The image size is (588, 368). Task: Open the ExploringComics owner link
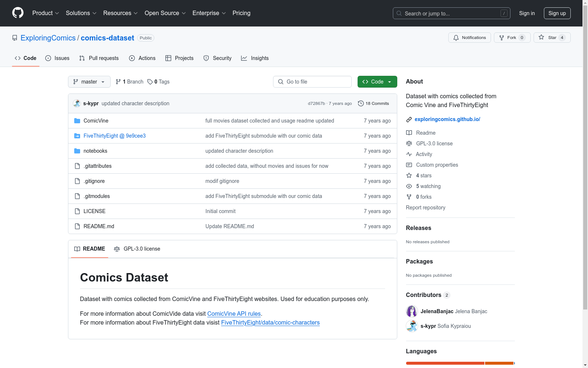click(x=48, y=38)
